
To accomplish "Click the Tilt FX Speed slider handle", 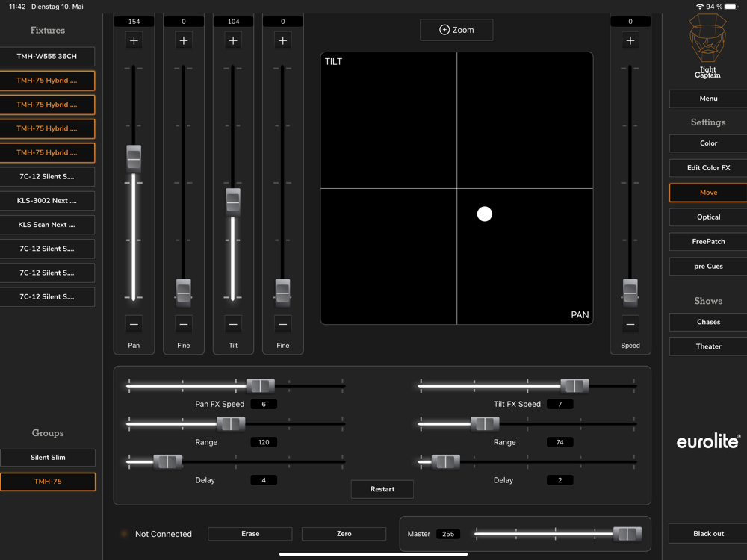I will coord(574,386).
